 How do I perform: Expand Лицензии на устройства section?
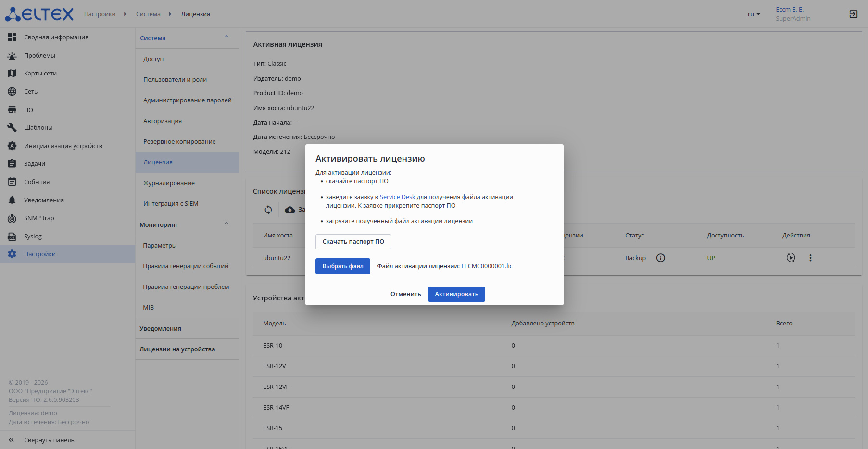[x=177, y=349]
